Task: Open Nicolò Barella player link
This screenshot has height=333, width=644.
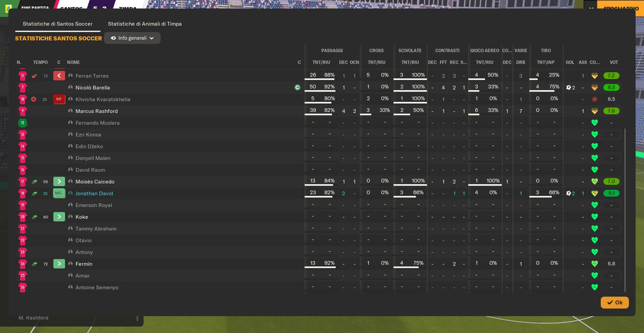Action: coord(93,88)
